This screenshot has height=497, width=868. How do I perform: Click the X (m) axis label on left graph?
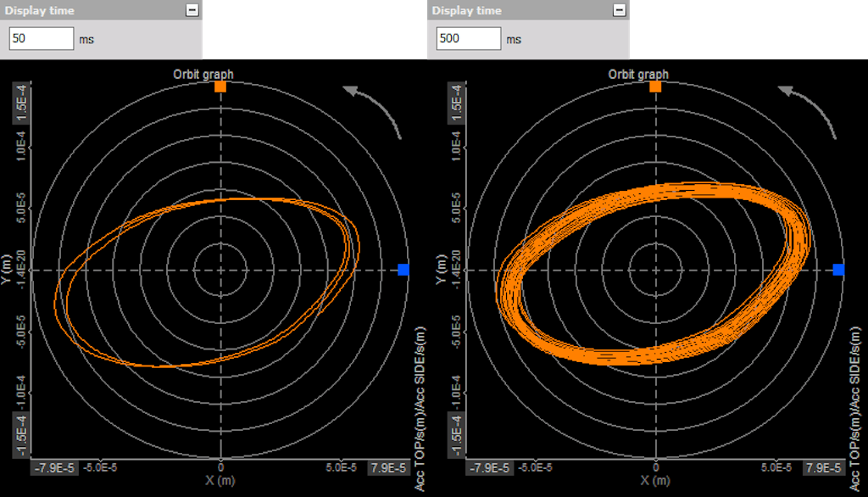coord(220,480)
